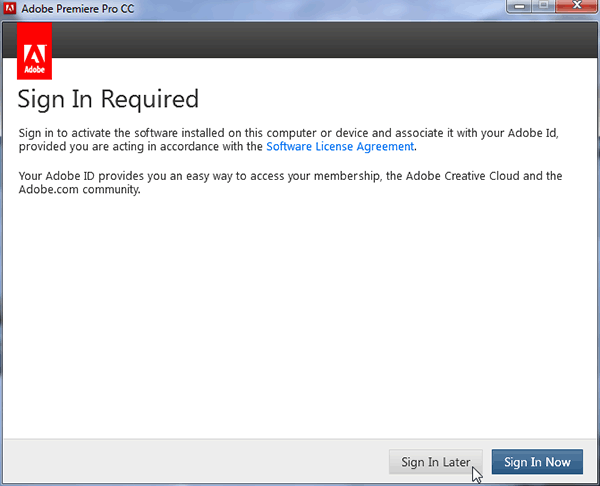
Task: Close the Adobe Premiere Pro CC dialog
Action: [x=577, y=6]
